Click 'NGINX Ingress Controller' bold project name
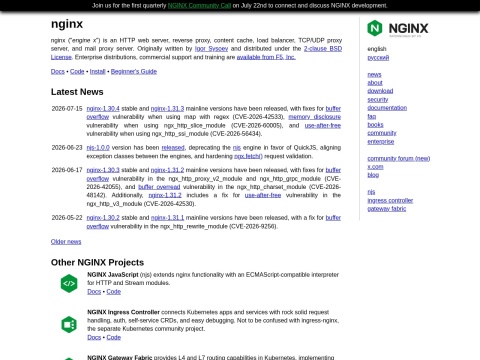The width and height of the screenshot is (480, 360). pos(123,312)
